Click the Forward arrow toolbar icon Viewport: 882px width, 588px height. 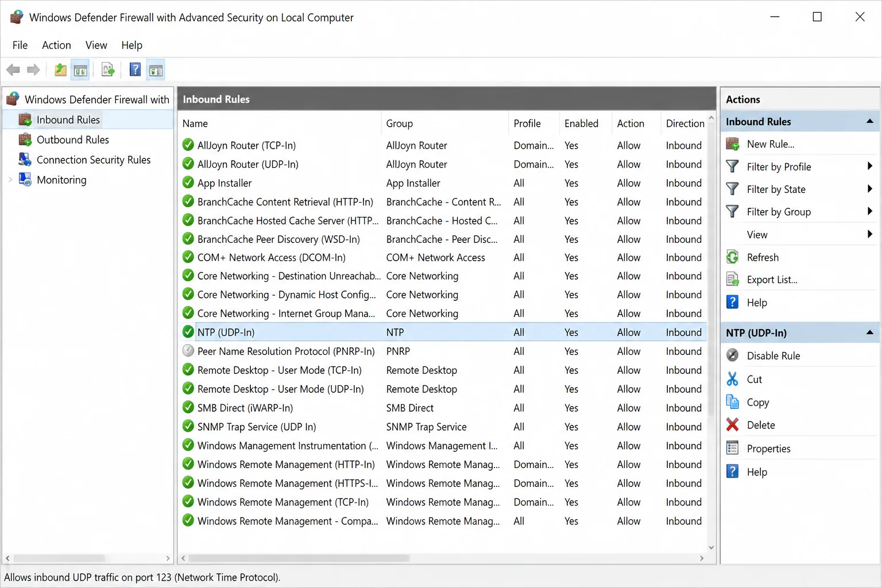[x=34, y=70]
